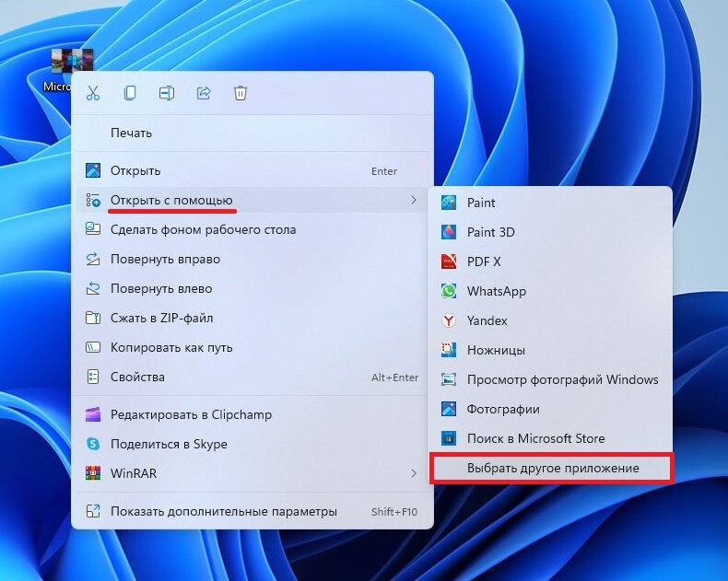Screen dimensions: 728x581
Task: Click the Сжать в ZIP-файл folder icon
Action: click(93, 318)
